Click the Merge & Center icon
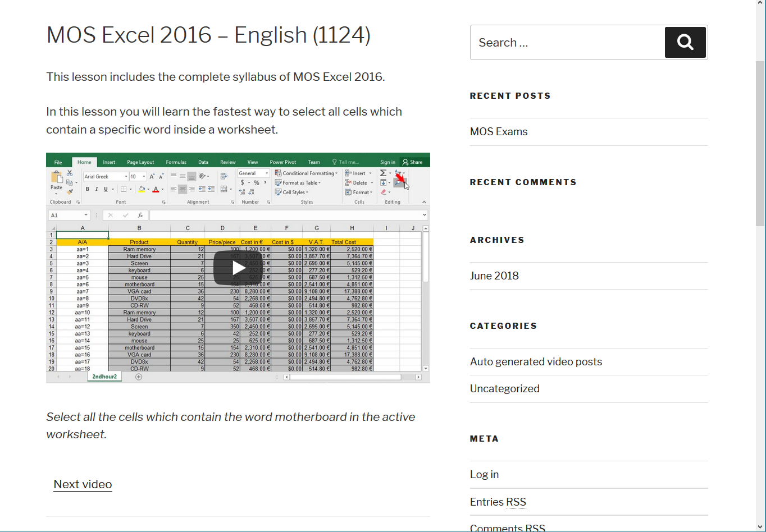Screen dimensions: 766x532 [x=224, y=189]
